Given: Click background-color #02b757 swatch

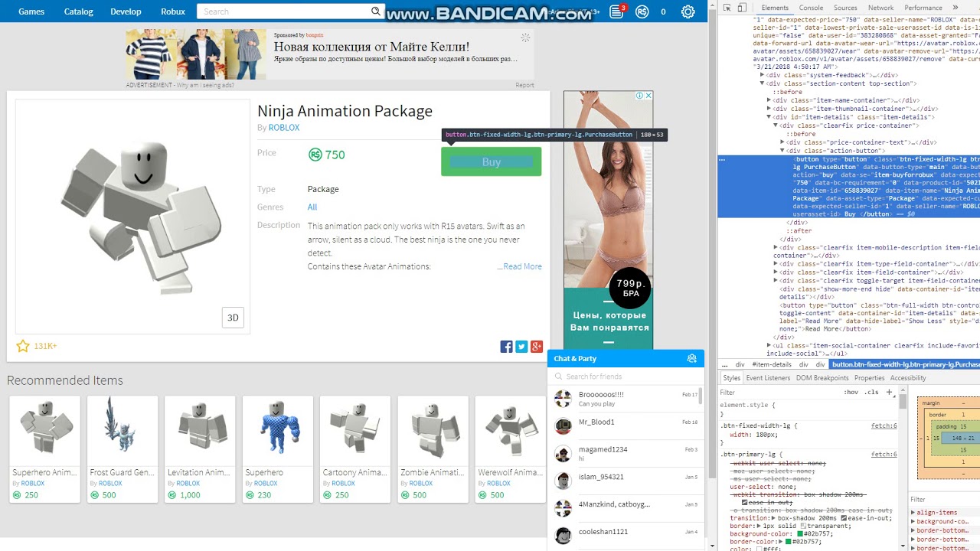Looking at the screenshot, I should coord(800,534).
